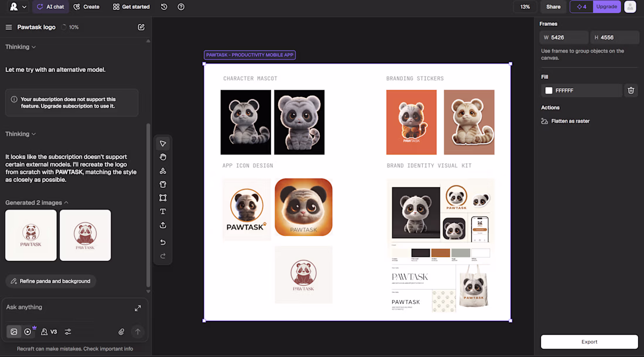Click the Undo arrow
This screenshot has height=357, width=644.
pos(163,242)
